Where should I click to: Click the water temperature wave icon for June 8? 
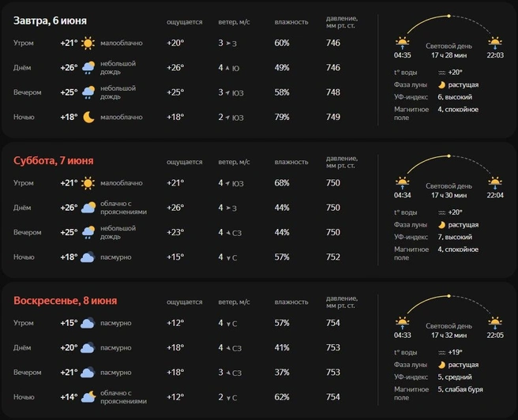point(441,353)
